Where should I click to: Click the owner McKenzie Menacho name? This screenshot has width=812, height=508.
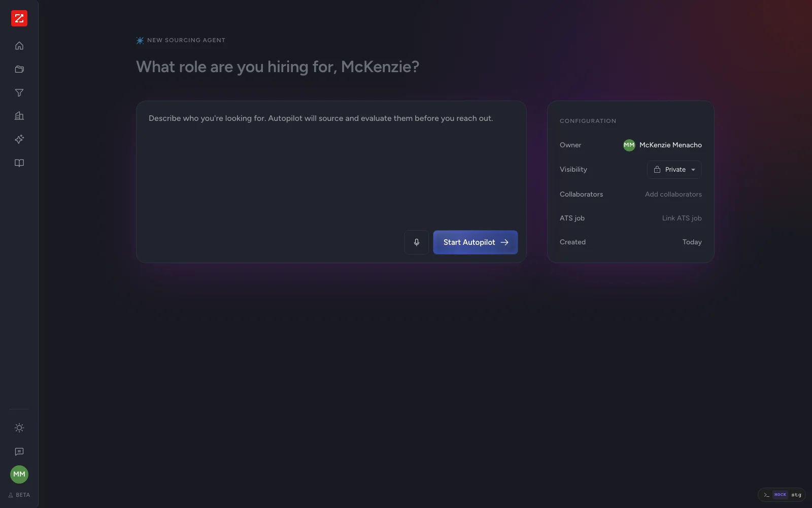tap(670, 145)
